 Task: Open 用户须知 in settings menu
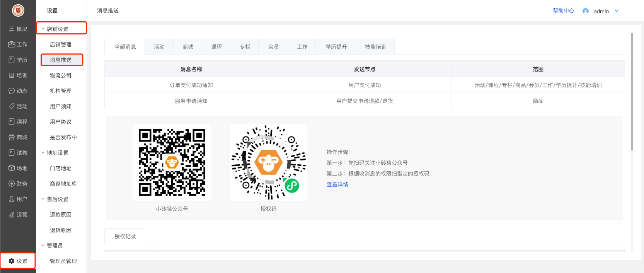[61, 106]
